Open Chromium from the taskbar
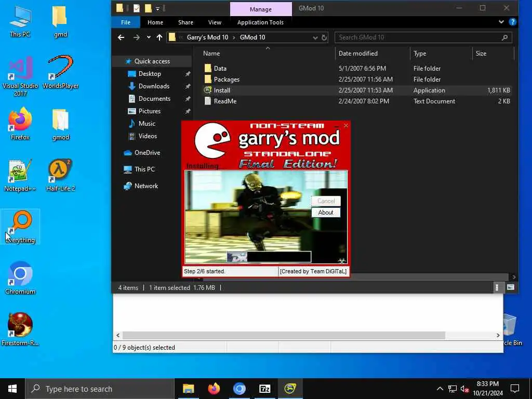The height and width of the screenshot is (399, 532). click(x=239, y=389)
